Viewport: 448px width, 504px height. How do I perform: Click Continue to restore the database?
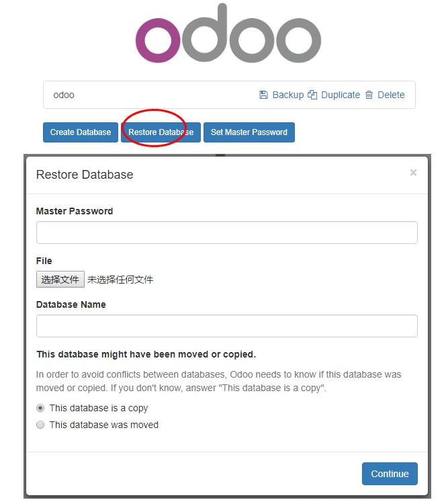(x=390, y=474)
